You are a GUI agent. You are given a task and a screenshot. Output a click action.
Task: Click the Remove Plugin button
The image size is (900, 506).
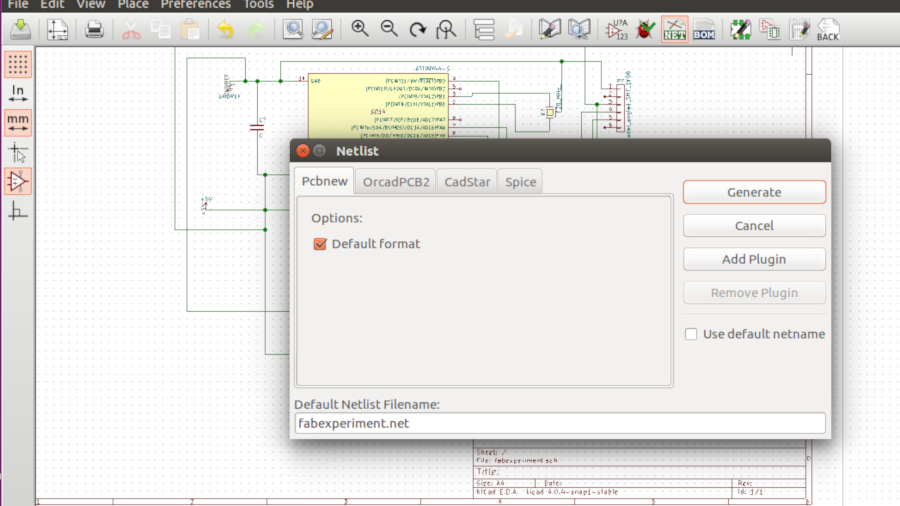pyautogui.click(x=754, y=293)
